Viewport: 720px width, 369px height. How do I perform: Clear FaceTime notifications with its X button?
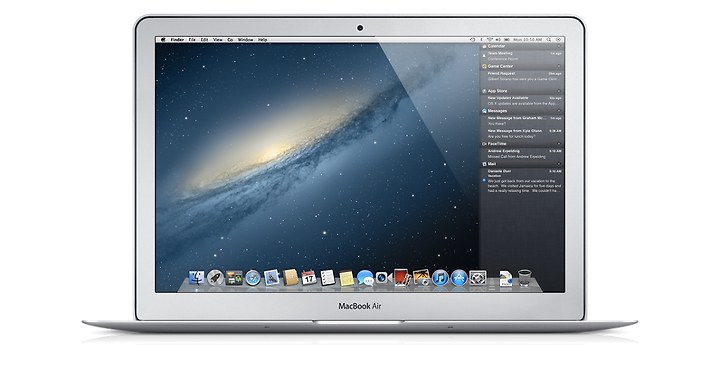559,144
